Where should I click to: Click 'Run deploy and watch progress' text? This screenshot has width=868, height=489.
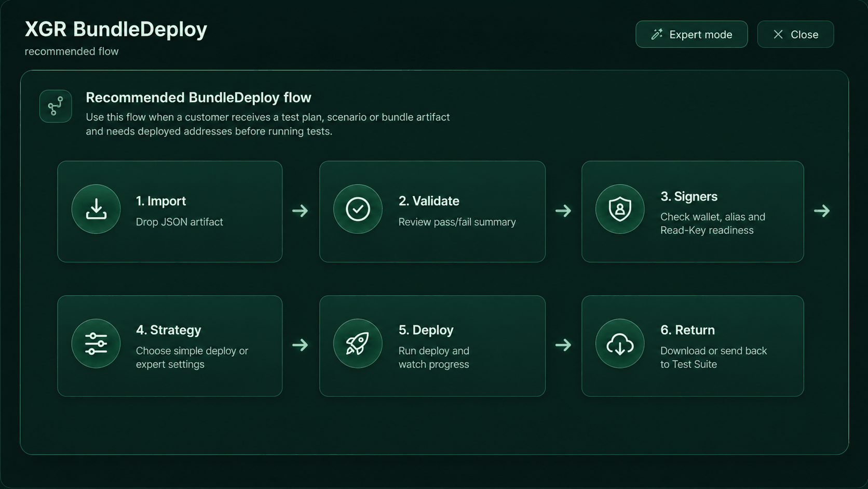pos(434,358)
